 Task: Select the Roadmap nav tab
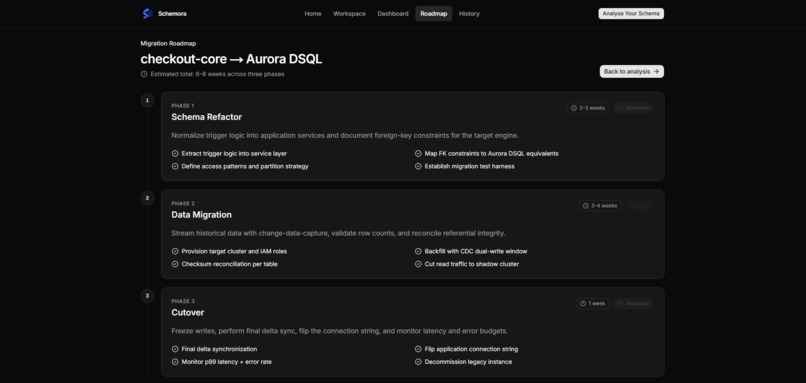(x=434, y=14)
